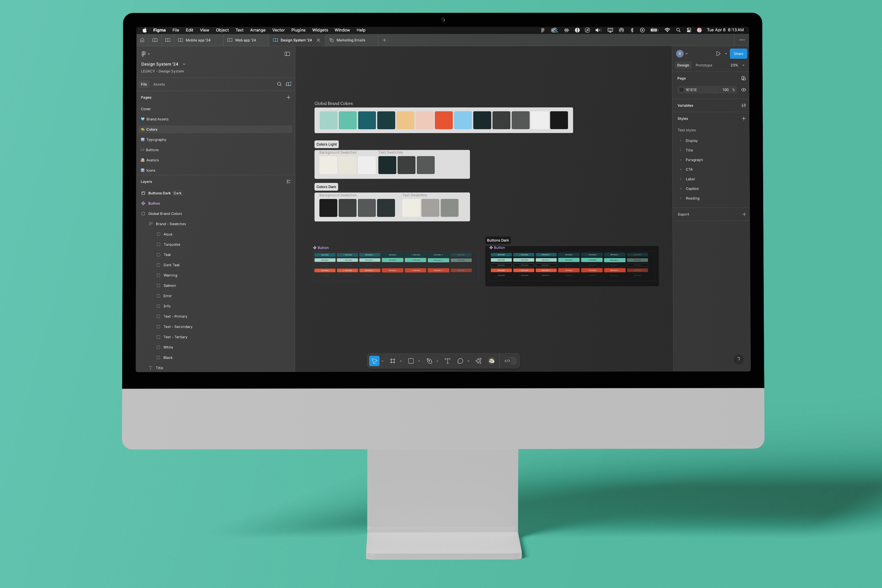Click the orange Error brand color swatch
Image resolution: width=882 pixels, height=588 pixels.
(443, 120)
